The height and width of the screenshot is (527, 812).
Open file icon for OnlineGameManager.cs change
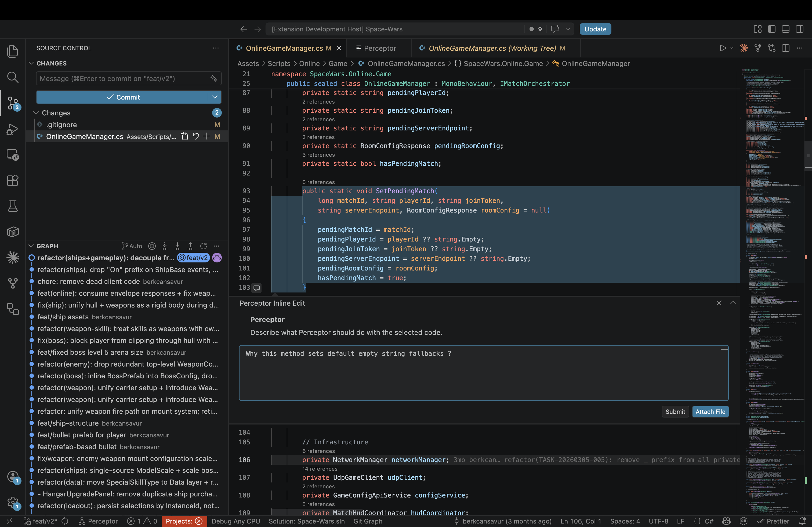(x=184, y=136)
